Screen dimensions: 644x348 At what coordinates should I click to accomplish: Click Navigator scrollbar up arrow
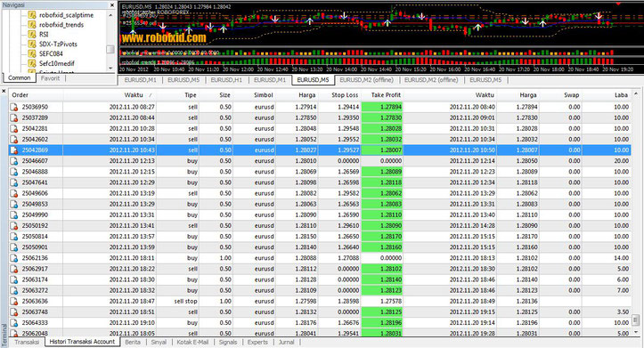(110, 15)
